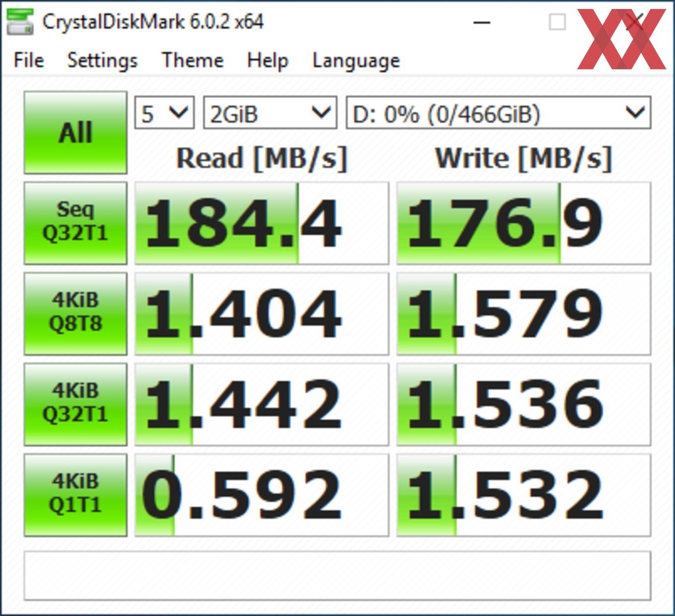Screen dimensions: 675x616
Task: Click the Seq read result 184.4
Action: pyautogui.click(x=262, y=223)
